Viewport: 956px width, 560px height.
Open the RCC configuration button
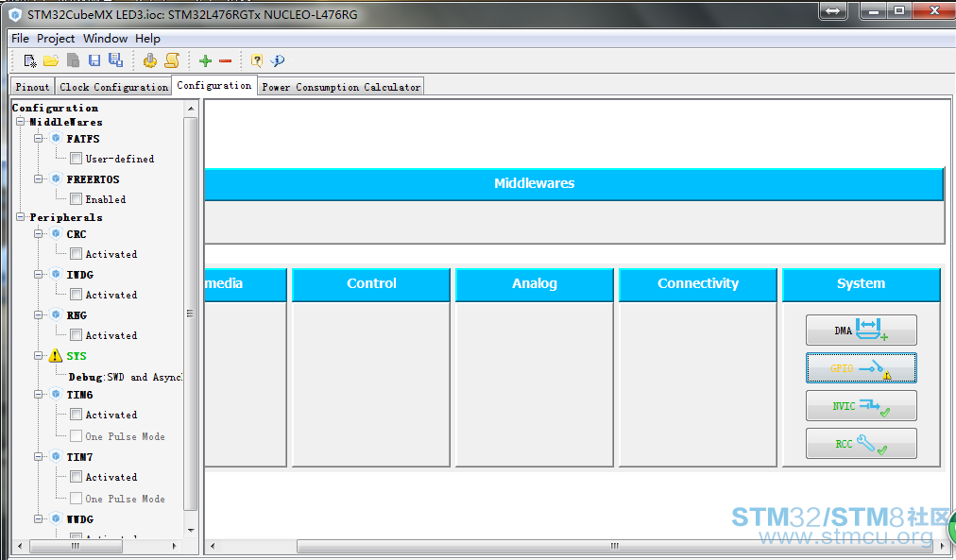point(861,443)
